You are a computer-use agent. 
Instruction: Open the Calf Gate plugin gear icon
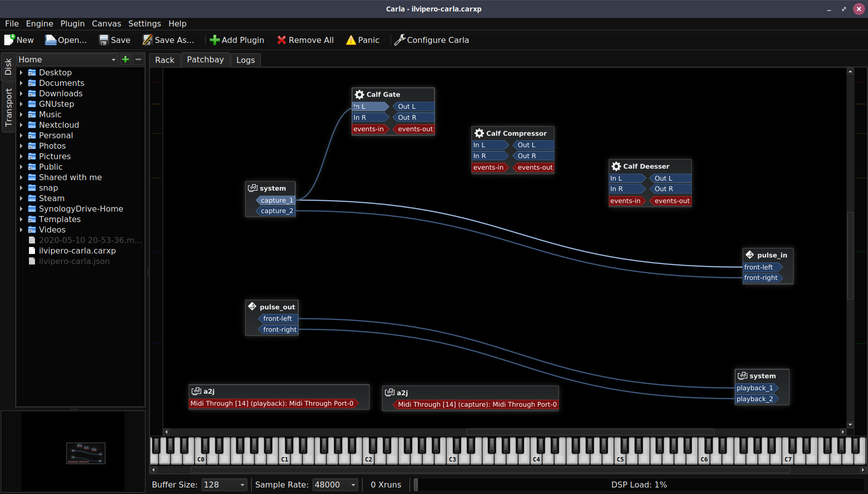point(359,94)
